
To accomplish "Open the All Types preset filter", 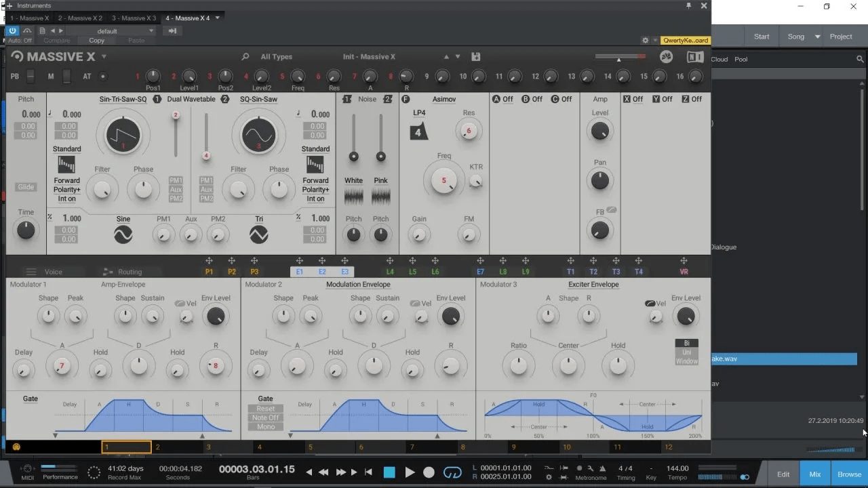I will 277,57.
